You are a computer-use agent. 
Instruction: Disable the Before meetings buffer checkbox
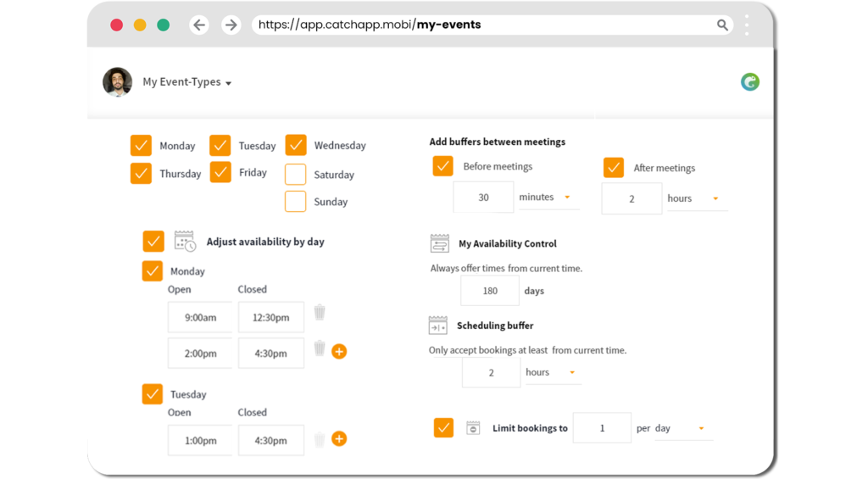[x=442, y=166]
